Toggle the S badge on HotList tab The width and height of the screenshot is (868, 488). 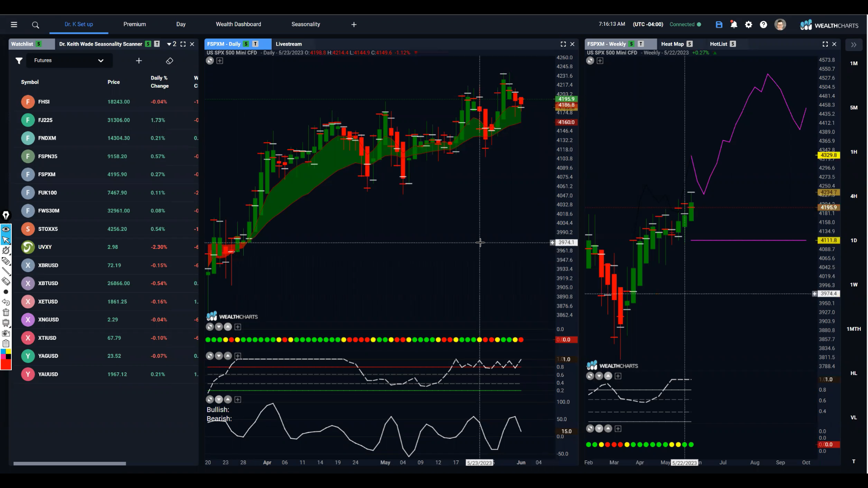point(733,44)
